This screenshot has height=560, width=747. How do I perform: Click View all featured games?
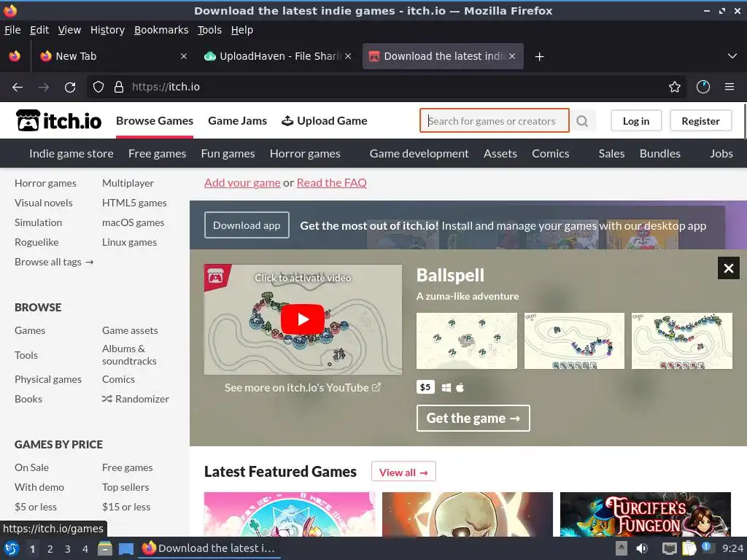click(403, 472)
